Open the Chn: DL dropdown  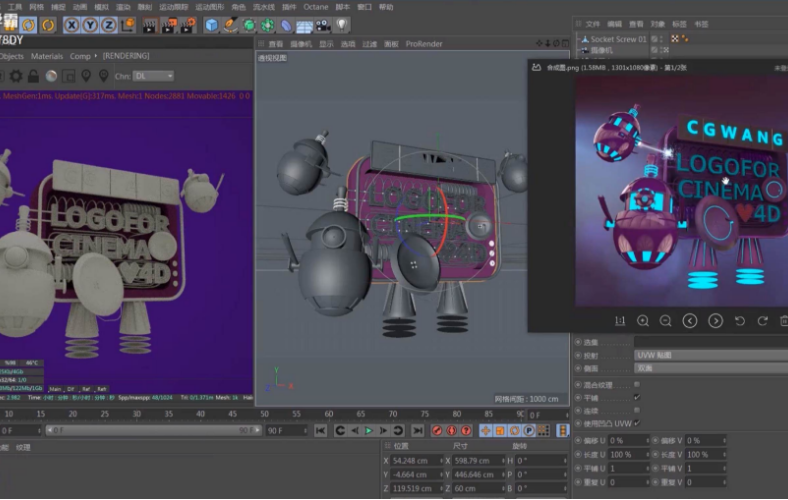tap(154, 76)
